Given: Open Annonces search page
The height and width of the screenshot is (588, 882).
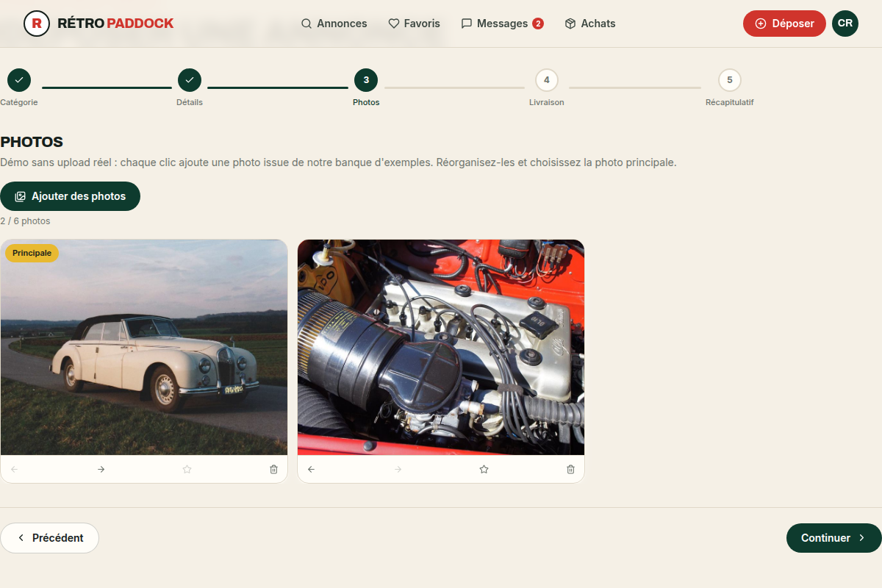Looking at the screenshot, I should click(x=334, y=24).
